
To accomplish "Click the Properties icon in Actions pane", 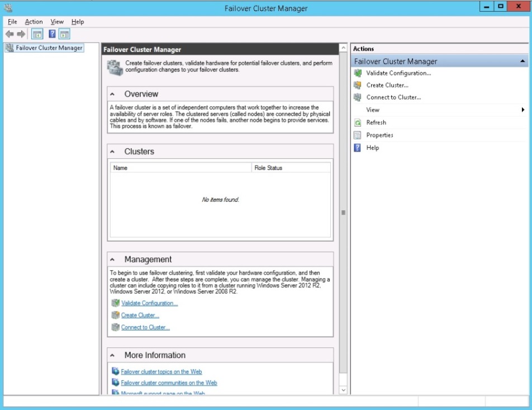I will click(x=358, y=135).
